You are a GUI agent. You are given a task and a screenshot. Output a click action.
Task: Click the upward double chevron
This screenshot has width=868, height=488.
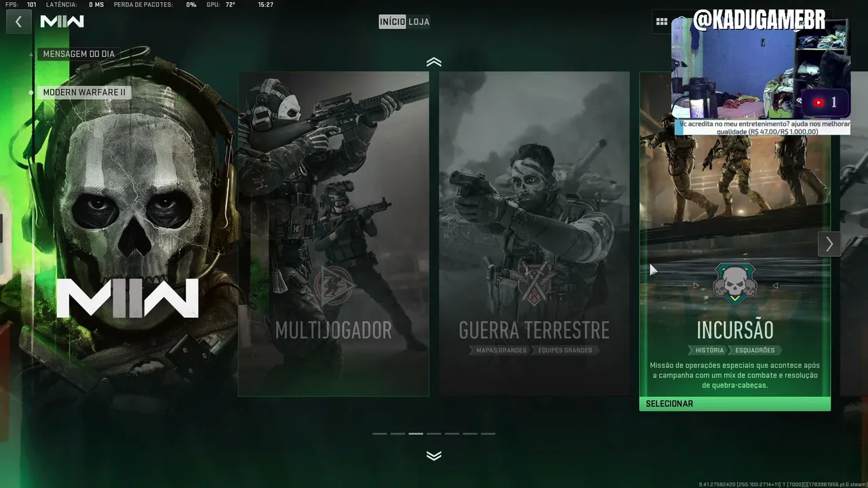click(434, 62)
